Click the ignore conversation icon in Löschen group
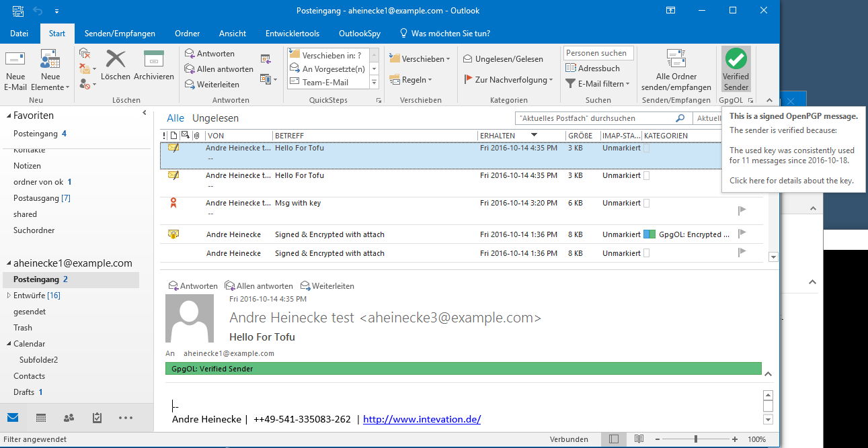The width and height of the screenshot is (868, 448). tap(85, 52)
